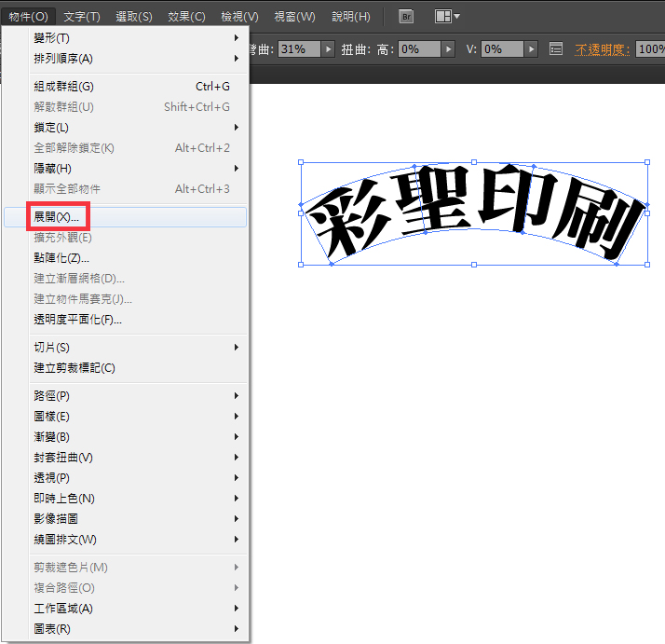
Task: Select 透明度平面化(F)... menu item
Action: point(77,320)
